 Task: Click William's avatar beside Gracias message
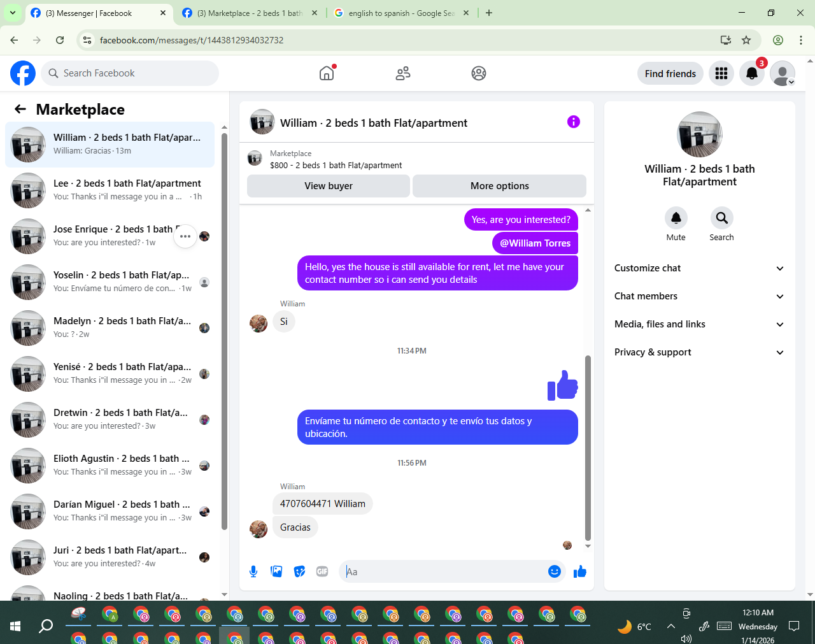(259, 529)
